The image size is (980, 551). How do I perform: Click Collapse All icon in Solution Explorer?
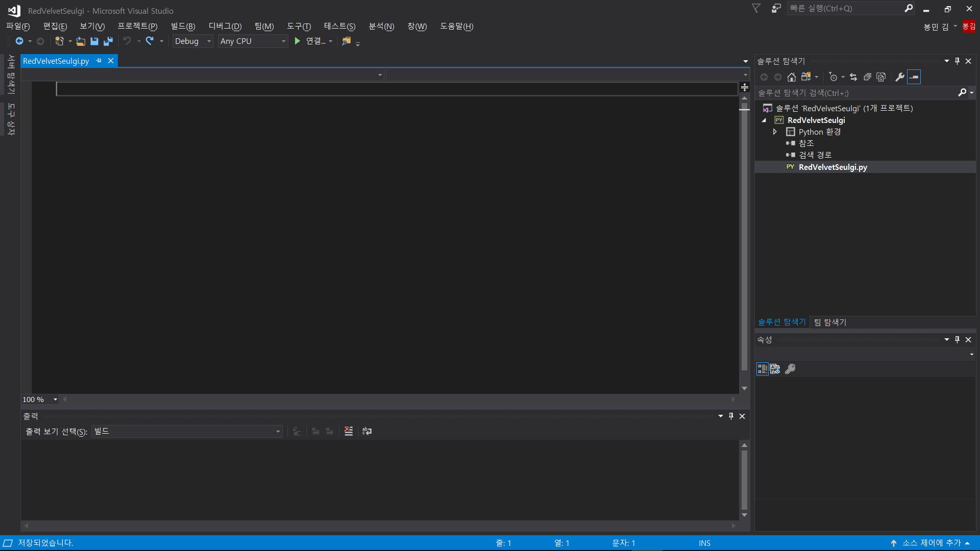(x=867, y=77)
